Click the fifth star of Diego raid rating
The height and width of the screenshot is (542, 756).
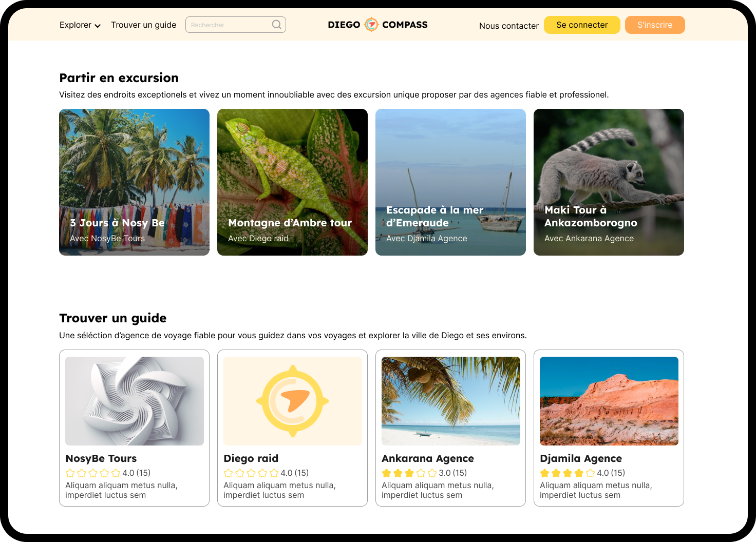tap(275, 473)
